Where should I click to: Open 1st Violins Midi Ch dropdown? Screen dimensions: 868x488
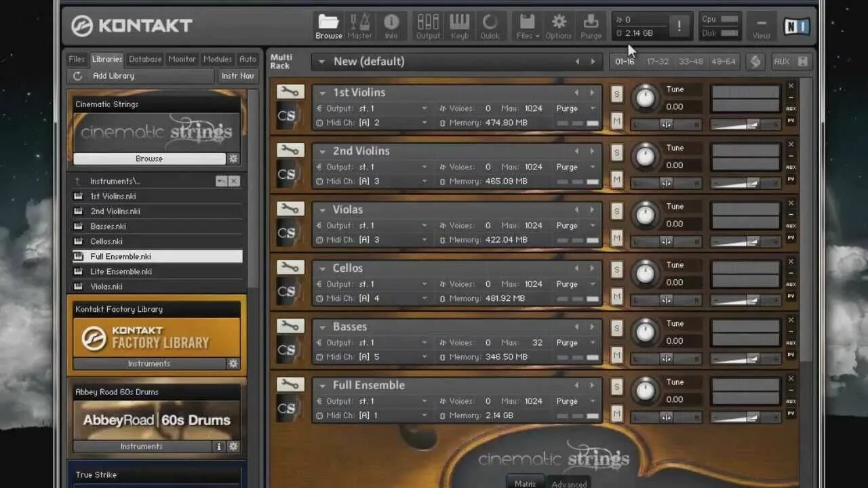click(x=425, y=123)
